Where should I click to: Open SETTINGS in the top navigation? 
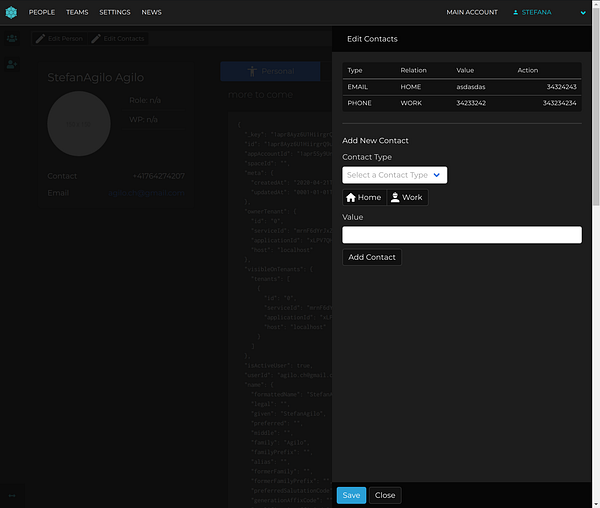pos(114,13)
